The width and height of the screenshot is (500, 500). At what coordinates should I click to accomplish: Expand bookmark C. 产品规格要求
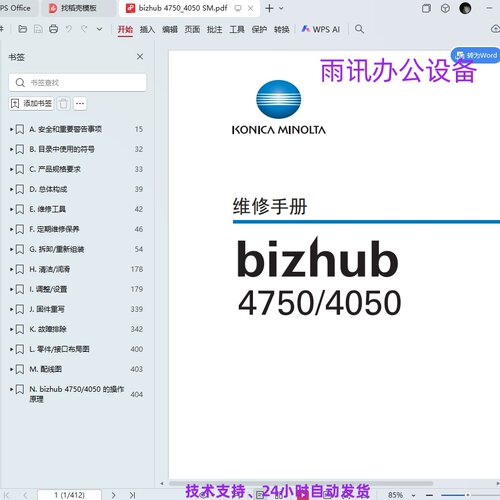tap(11, 169)
